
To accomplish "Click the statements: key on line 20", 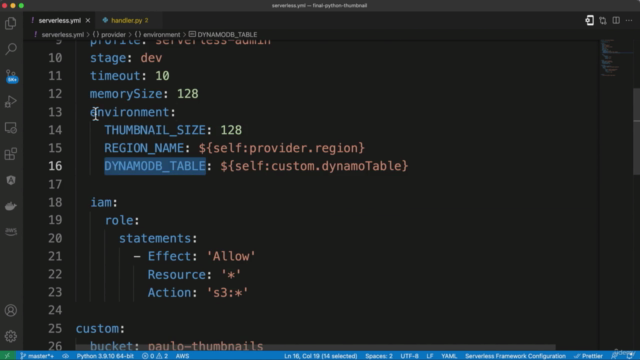I will 158,238.
